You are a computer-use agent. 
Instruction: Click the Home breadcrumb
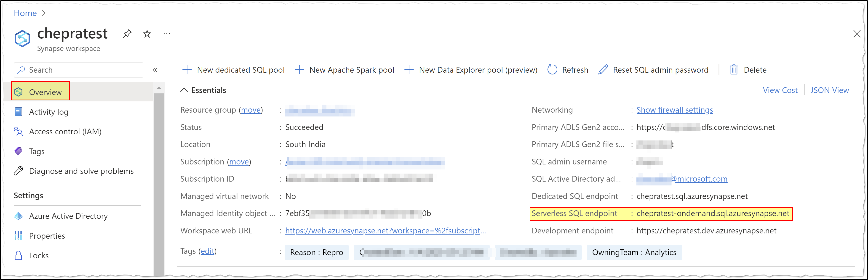coord(25,13)
